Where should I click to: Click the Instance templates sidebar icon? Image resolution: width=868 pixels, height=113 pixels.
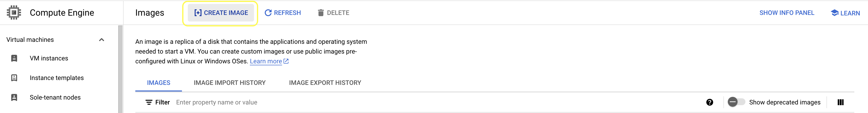click(x=14, y=78)
